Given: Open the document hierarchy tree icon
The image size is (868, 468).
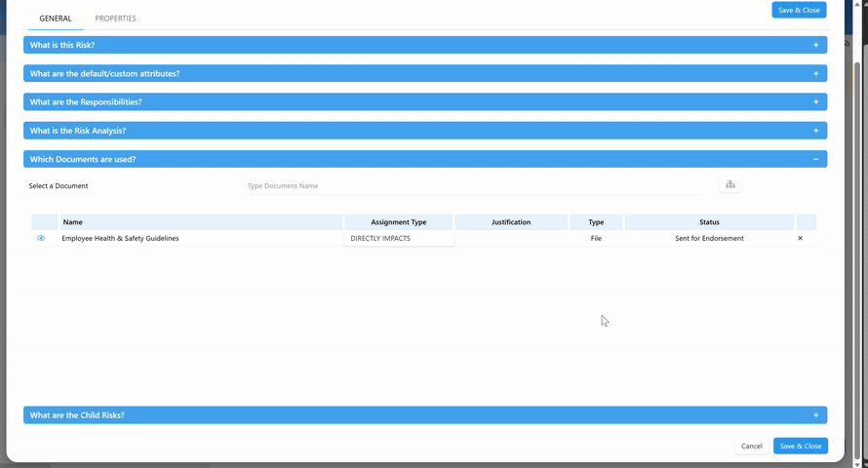Looking at the screenshot, I should pos(730,185).
